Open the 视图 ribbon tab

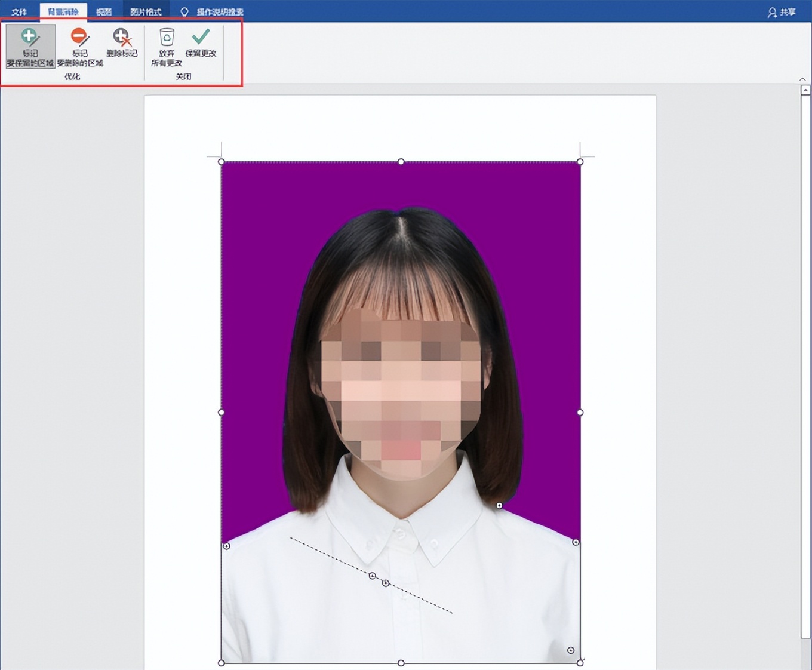pyautogui.click(x=104, y=12)
